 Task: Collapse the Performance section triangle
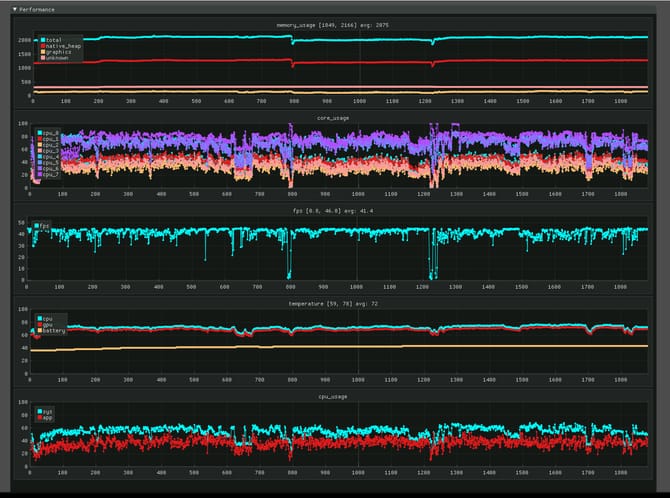click(15, 9)
